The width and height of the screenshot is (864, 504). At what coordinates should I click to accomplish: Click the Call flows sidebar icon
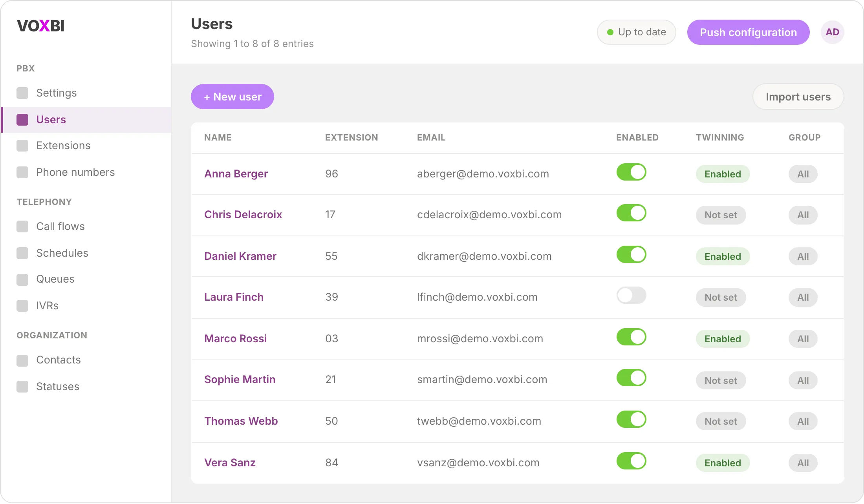click(22, 226)
